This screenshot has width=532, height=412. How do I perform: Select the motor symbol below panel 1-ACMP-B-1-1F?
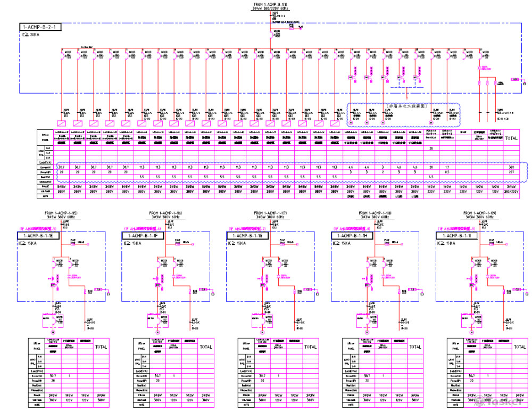coord(157,332)
